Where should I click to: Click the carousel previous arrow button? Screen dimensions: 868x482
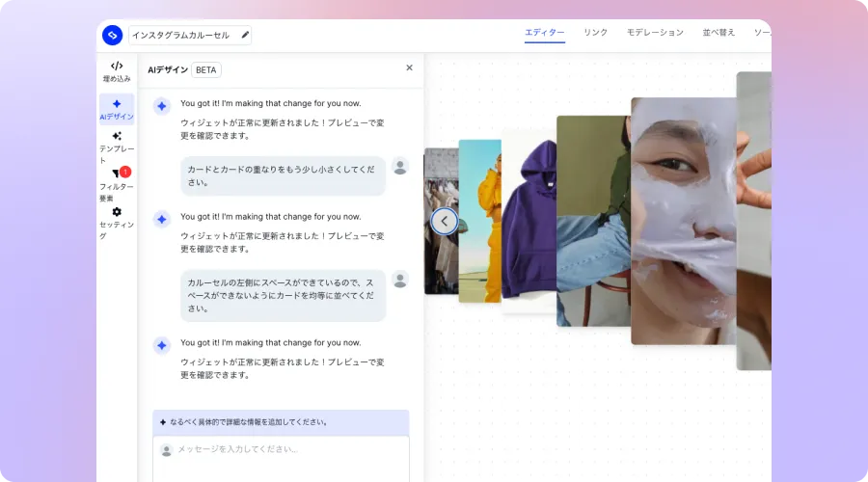pos(444,222)
